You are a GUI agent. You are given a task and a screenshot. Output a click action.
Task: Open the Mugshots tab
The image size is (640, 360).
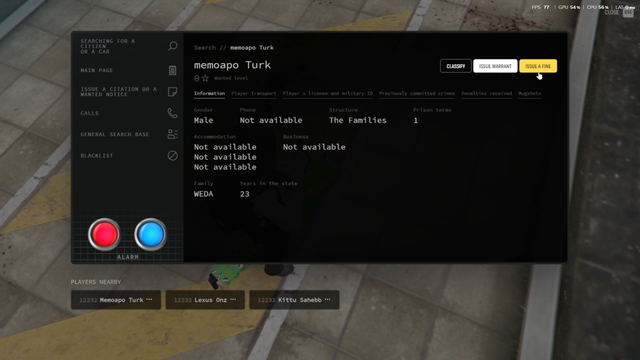click(530, 93)
